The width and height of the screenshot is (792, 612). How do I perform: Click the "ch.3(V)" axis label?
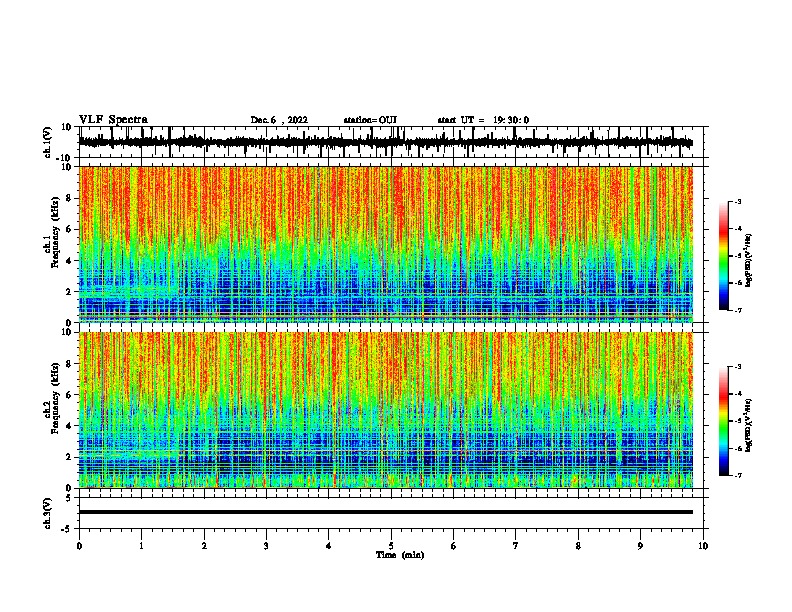[48, 513]
